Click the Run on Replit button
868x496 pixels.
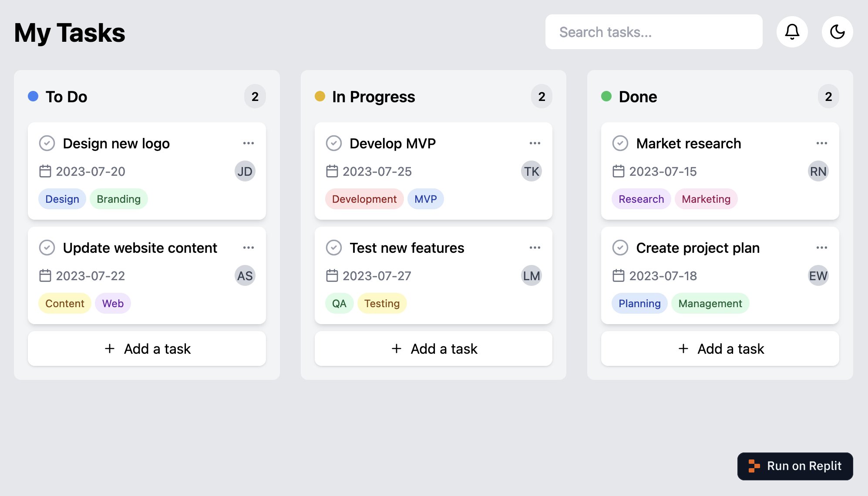[x=795, y=466]
